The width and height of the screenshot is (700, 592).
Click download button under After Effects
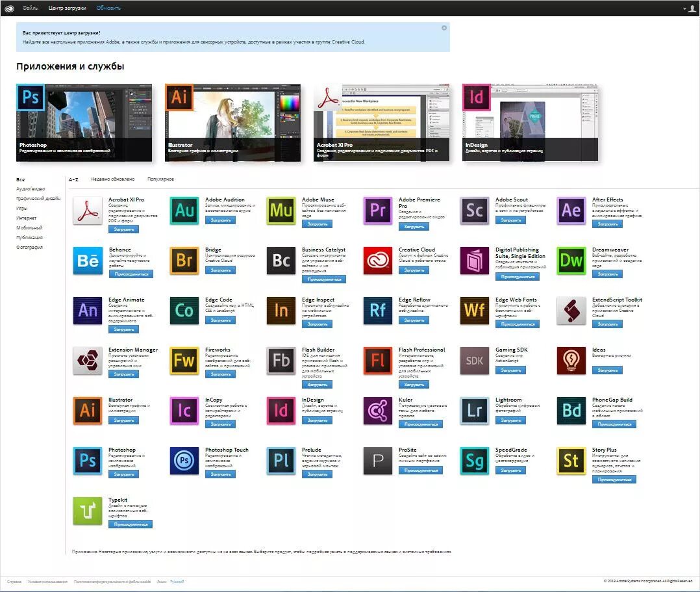point(607,224)
